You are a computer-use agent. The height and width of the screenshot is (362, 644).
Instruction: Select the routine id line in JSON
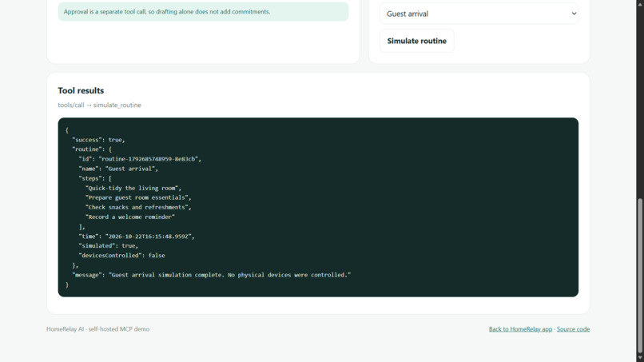140,159
